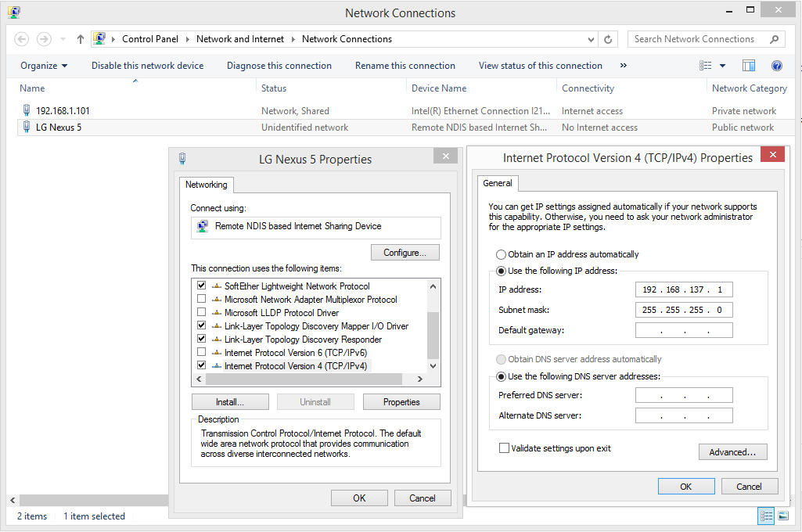The height and width of the screenshot is (532, 802).
Task: Click the Properties button
Action: [x=401, y=402]
